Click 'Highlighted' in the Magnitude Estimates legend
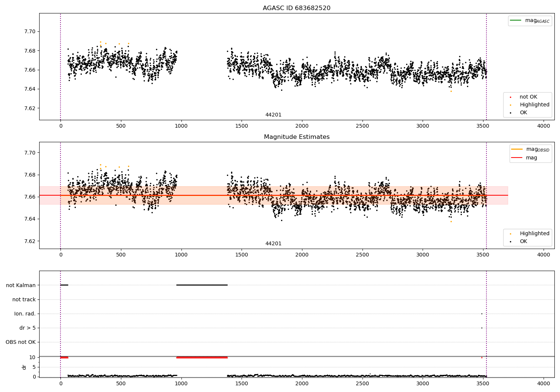The width and height of the screenshot is (560, 392). pyautogui.click(x=535, y=234)
